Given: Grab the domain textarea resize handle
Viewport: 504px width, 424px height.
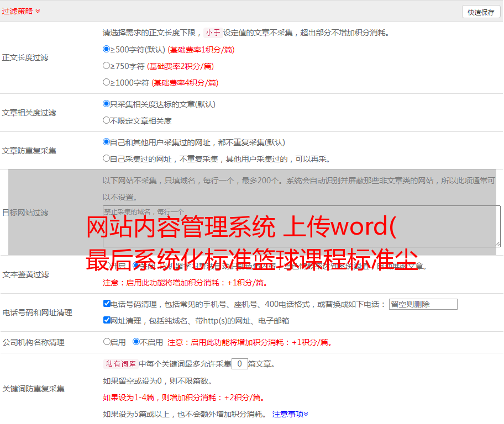Looking at the screenshot, I should coord(497,244).
